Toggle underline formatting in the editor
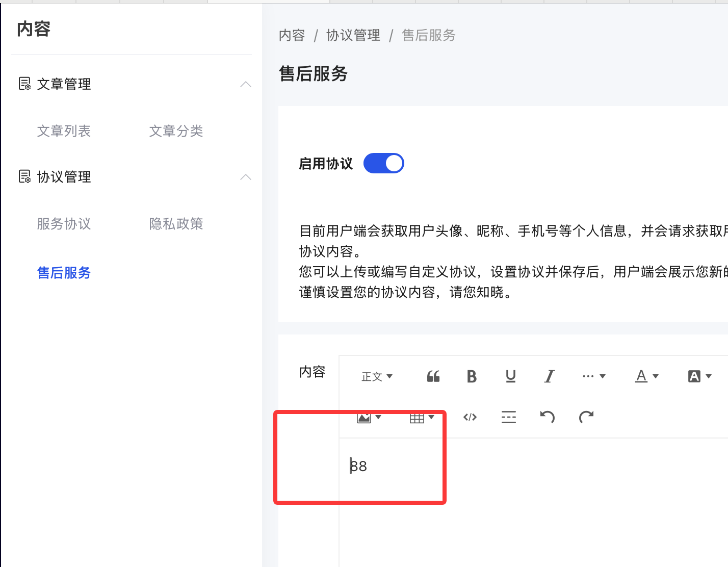 pos(510,376)
